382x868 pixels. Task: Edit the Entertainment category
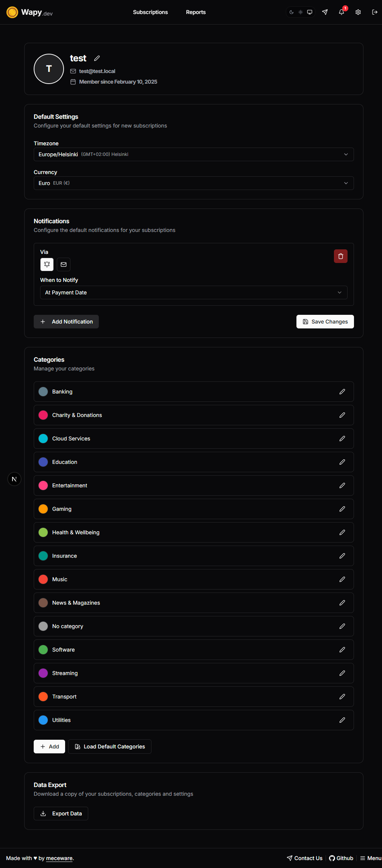[x=342, y=485]
